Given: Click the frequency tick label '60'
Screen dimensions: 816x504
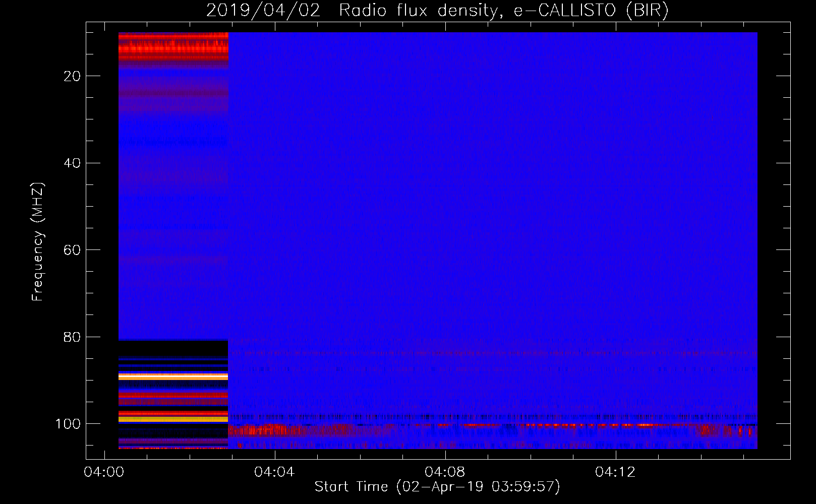Looking at the screenshot, I should (x=72, y=250).
